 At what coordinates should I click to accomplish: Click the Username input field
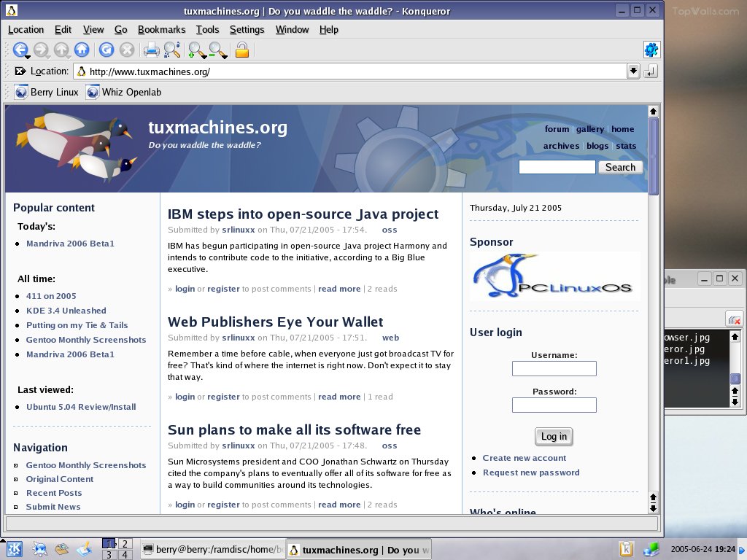tap(554, 368)
